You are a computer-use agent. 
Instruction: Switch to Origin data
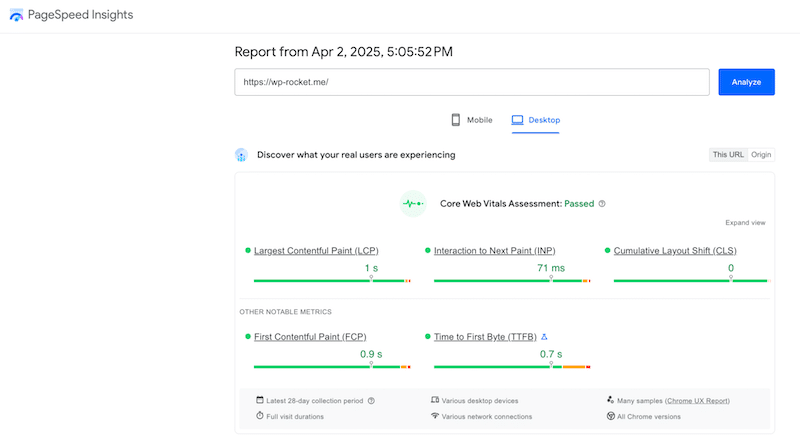pyautogui.click(x=761, y=155)
